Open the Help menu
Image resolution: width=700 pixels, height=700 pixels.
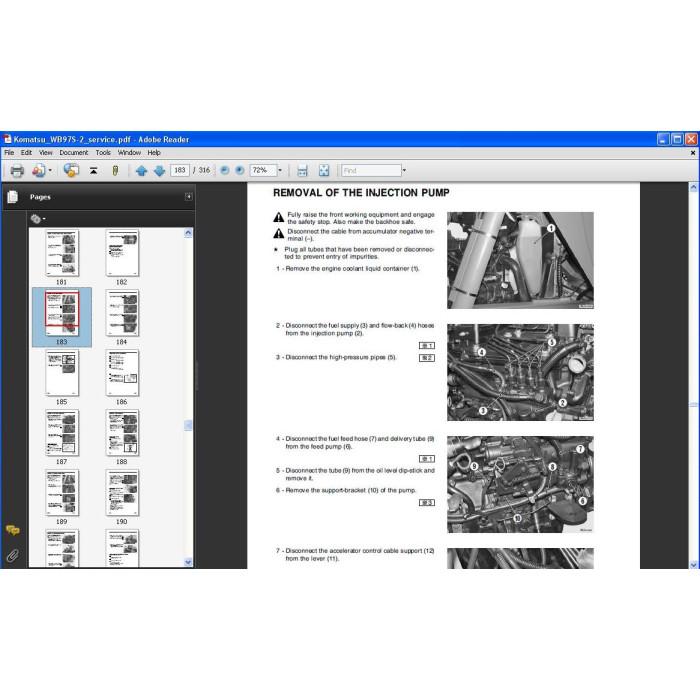(x=154, y=153)
